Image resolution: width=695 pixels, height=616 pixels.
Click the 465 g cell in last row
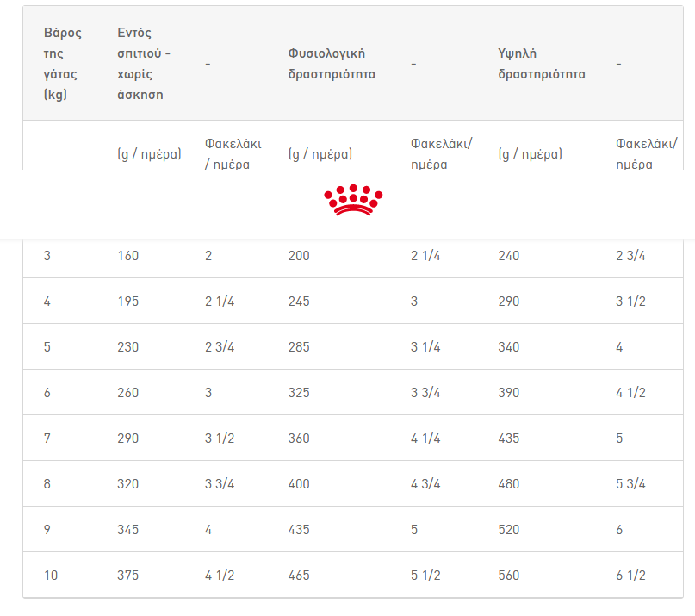click(299, 576)
